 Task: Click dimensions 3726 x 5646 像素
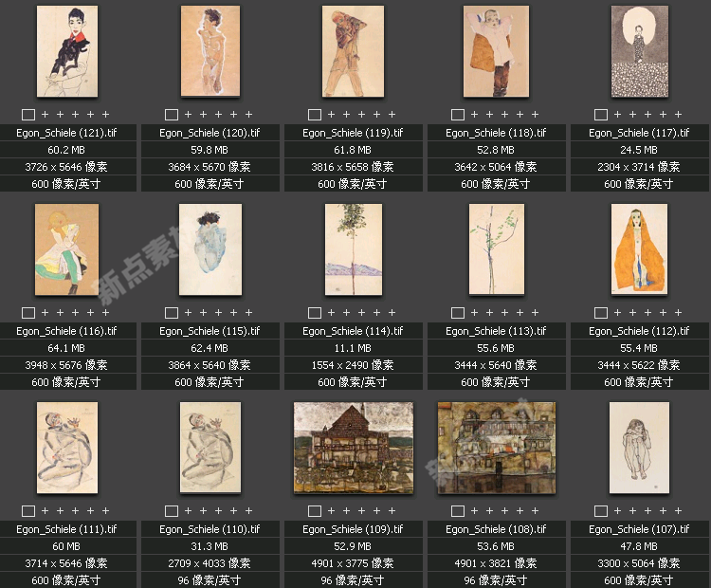tap(66, 167)
